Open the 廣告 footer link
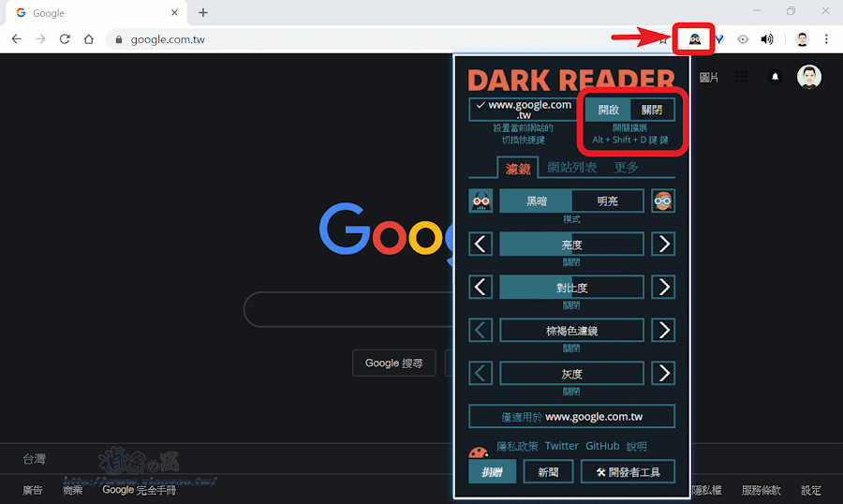843x504 pixels. coord(32,490)
